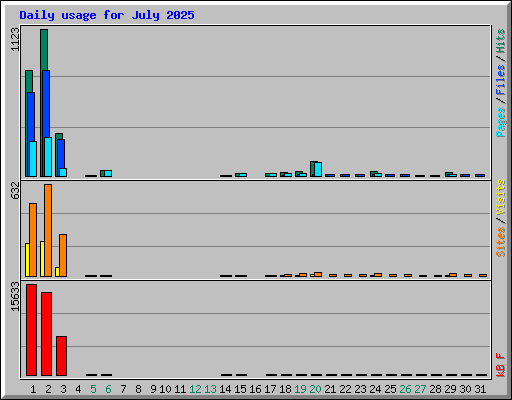Click the 1123 scale value

click(15, 39)
